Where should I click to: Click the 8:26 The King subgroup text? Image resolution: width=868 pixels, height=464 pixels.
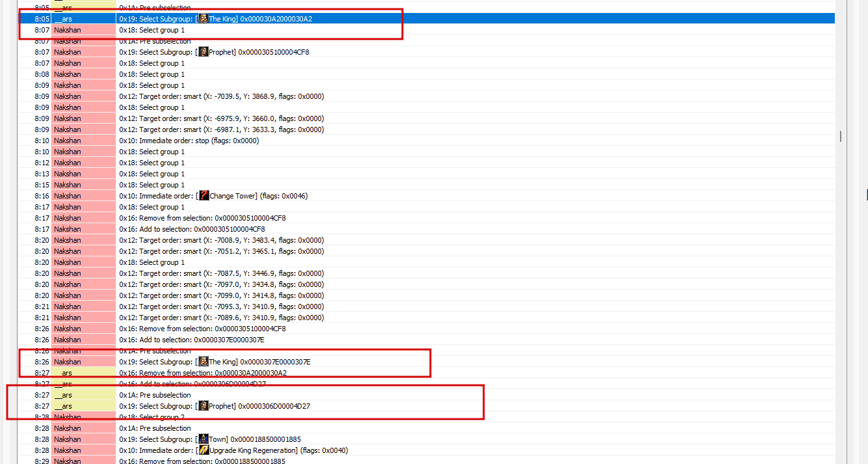[215, 362]
